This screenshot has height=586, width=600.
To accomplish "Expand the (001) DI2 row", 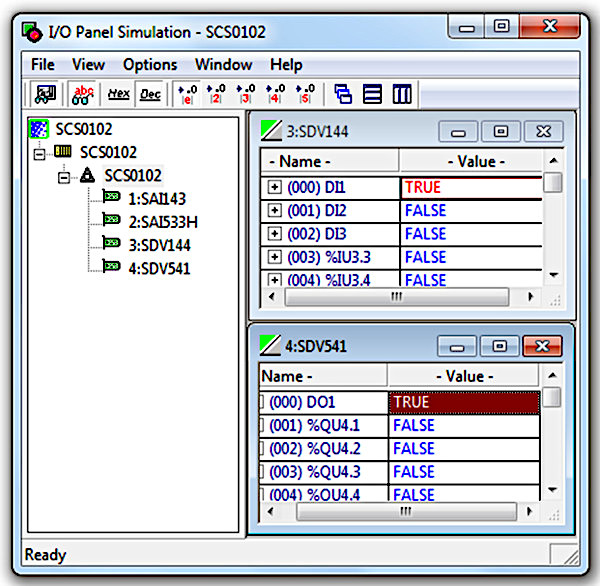I will click(274, 210).
